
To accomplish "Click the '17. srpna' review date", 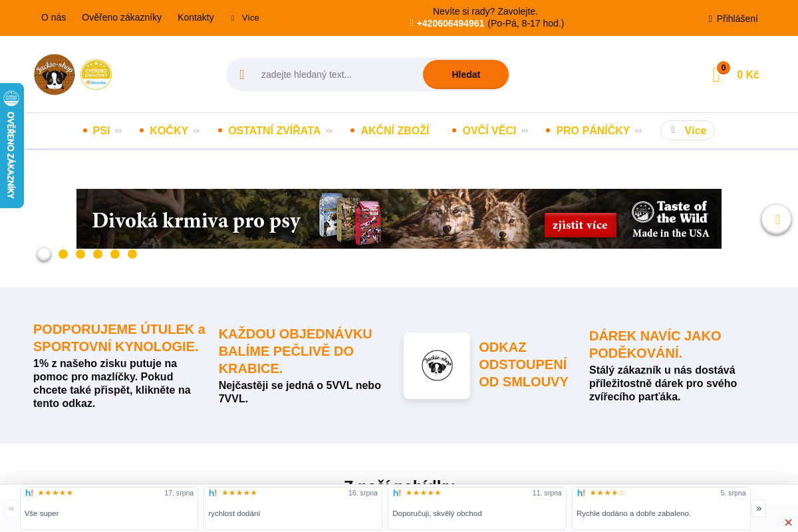I will tap(179, 493).
